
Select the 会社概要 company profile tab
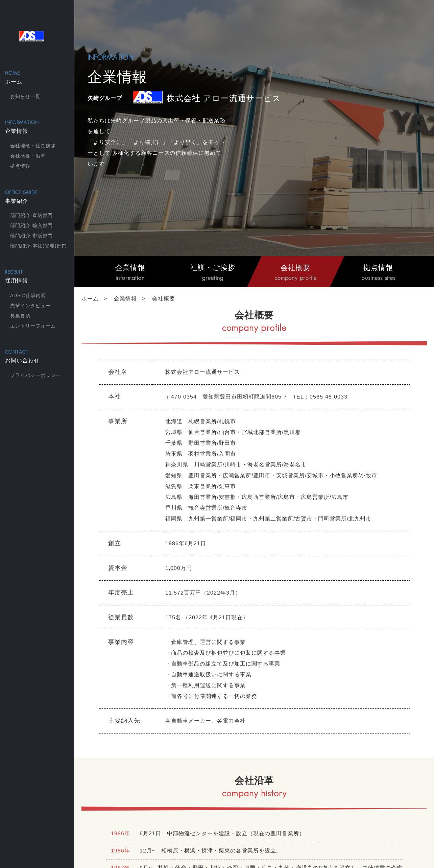(295, 272)
